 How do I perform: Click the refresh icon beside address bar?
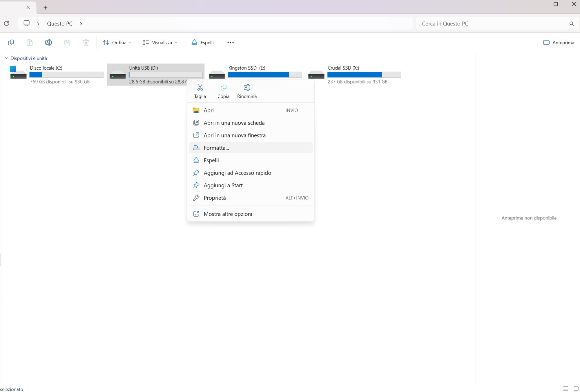click(7, 23)
